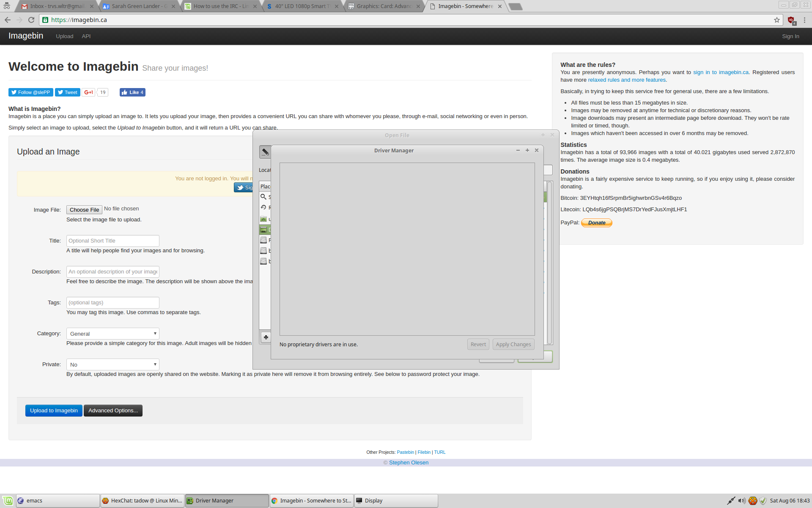The height and width of the screenshot is (508, 812).
Task: Close the 'How to use the IRC' tab
Action: pos(255,6)
